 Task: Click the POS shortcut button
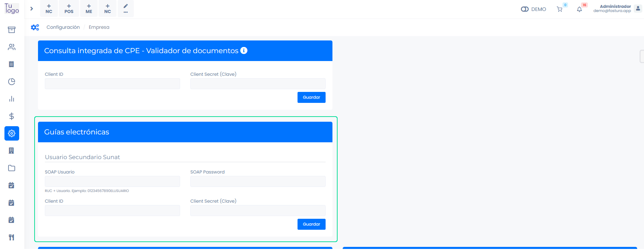click(x=69, y=9)
